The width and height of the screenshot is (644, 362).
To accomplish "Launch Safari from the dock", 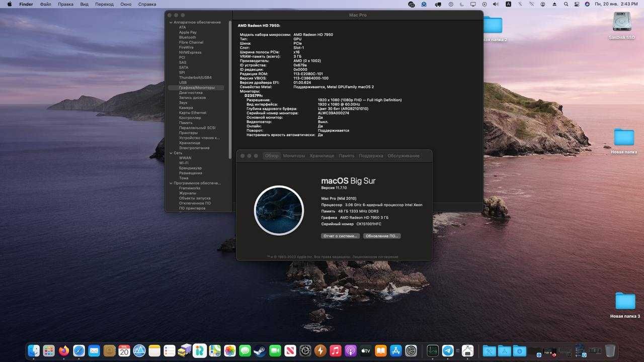I will point(79,350).
